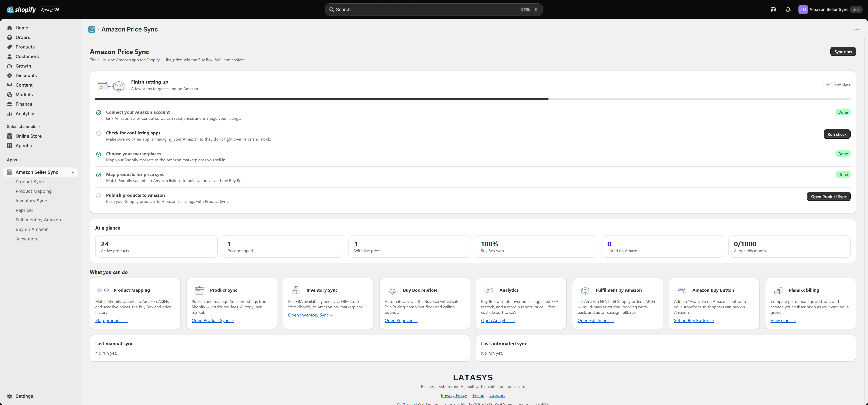Click the Analytics bar chart icon in sidebar
Image resolution: width=868 pixels, height=405 pixels.
[x=9, y=114]
